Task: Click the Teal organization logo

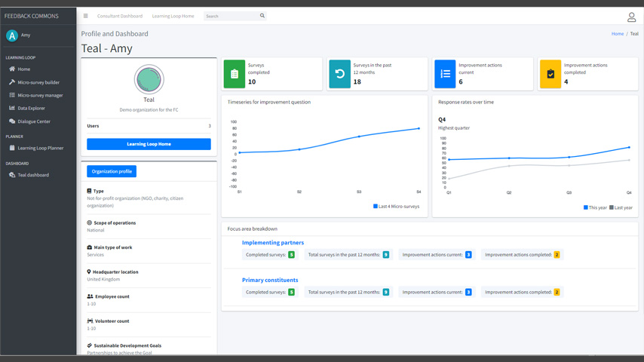Action: pos(149,79)
